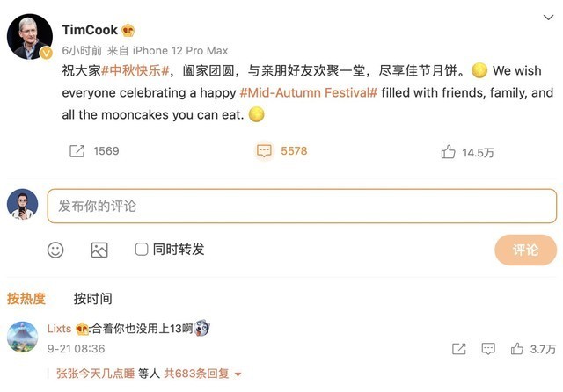Like Tim Cook's post with thumbs-up icon

pos(449,152)
